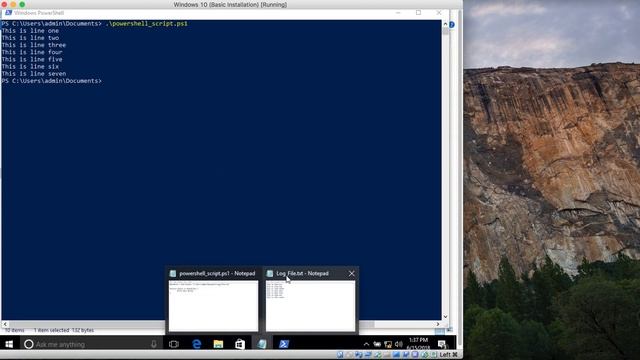This screenshot has height=360, width=640.
Task: Open the Windows Start menu
Action: click(x=9, y=344)
